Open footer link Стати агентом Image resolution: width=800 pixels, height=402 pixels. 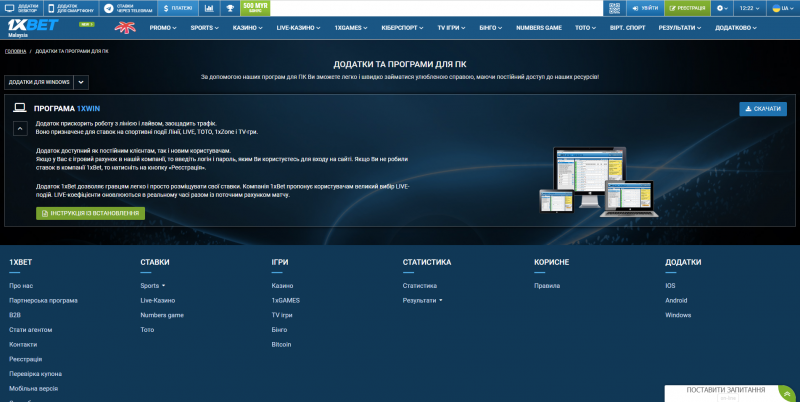[31, 330]
